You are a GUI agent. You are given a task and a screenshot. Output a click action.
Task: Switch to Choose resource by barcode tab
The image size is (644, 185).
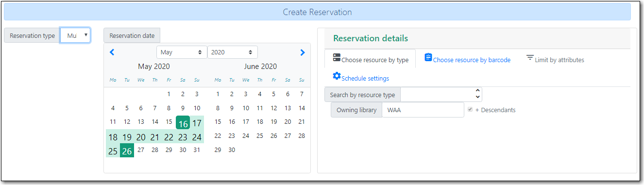pyautogui.click(x=467, y=59)
